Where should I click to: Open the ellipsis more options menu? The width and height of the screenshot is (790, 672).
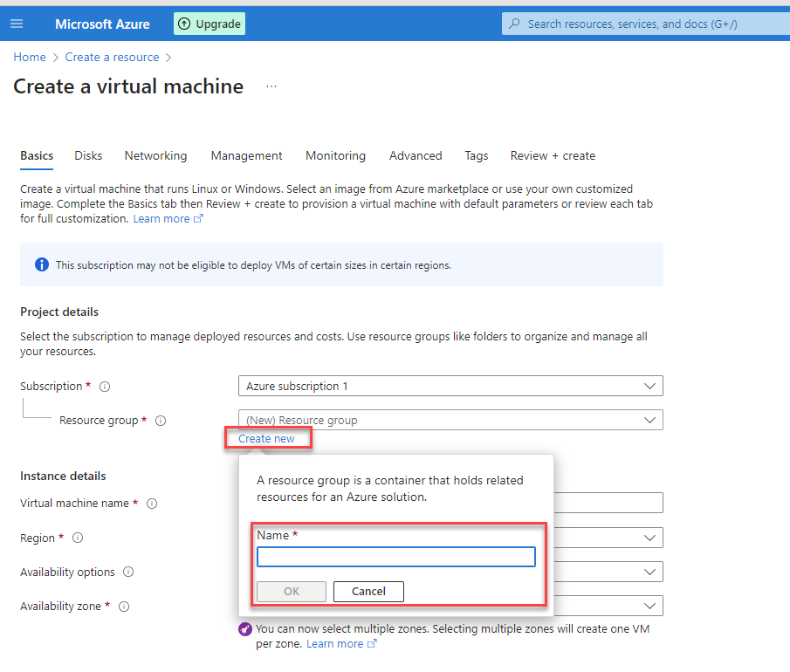(x=271, y=87)
